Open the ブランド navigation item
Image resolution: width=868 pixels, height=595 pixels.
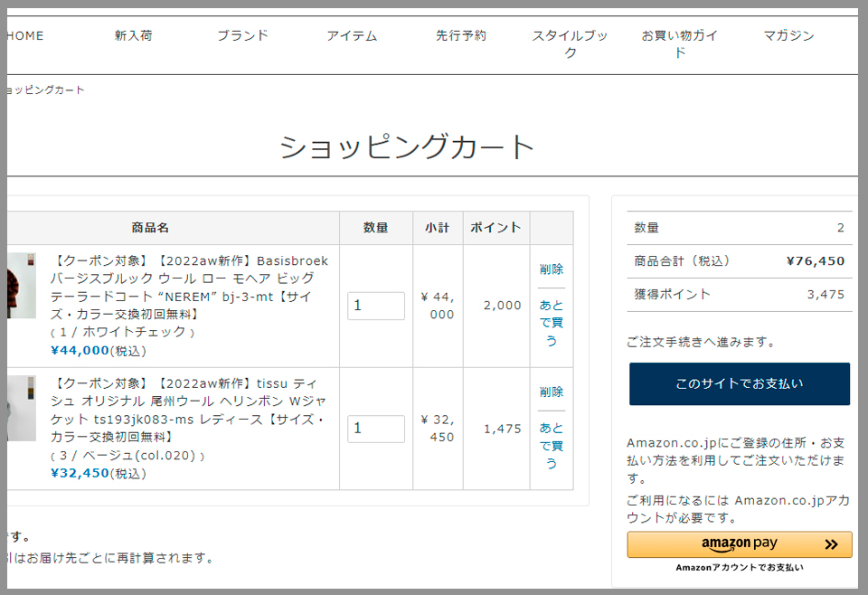coord(242,36)
